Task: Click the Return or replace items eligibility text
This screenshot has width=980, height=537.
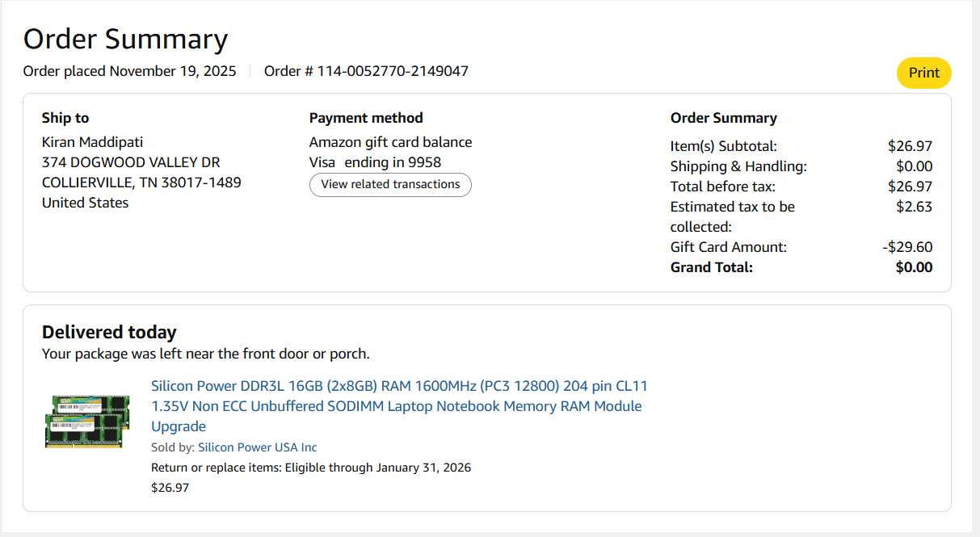Action: (x=311, y=468)
